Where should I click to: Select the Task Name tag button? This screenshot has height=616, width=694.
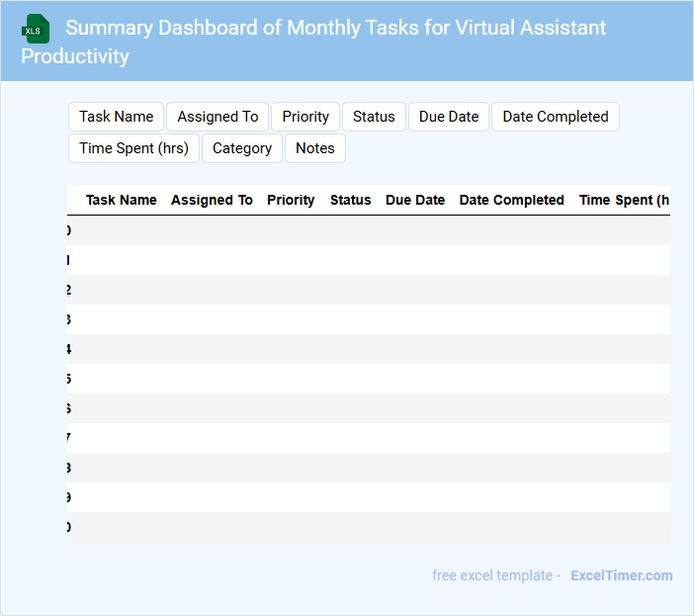coord(117,117)
